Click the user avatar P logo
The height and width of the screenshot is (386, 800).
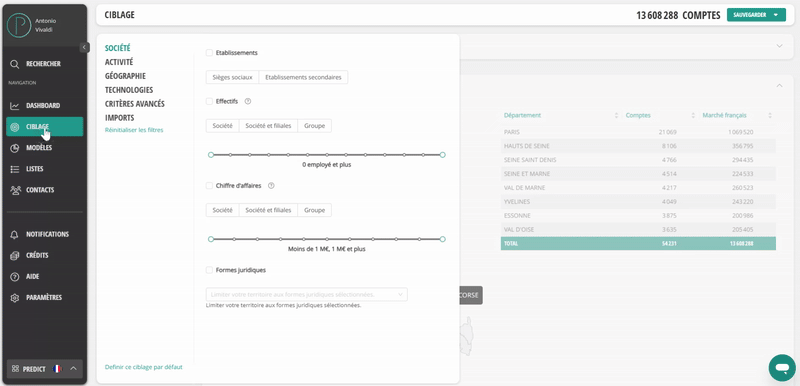(x=19, y=25)
